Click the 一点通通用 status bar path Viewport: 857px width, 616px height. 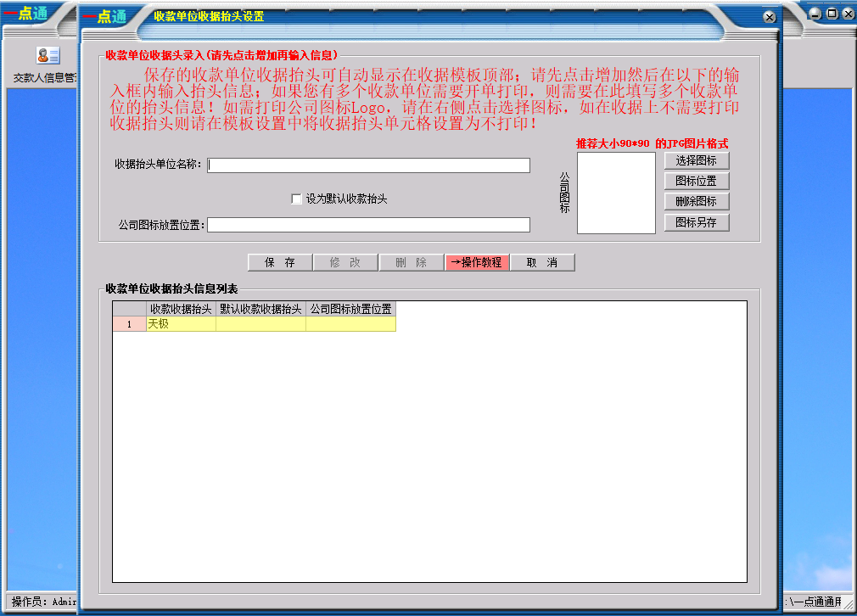pyautogui.click(x=814, y=602)
